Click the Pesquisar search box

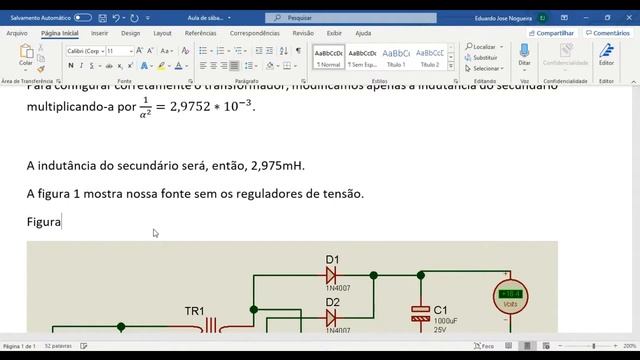pos(351,18)
